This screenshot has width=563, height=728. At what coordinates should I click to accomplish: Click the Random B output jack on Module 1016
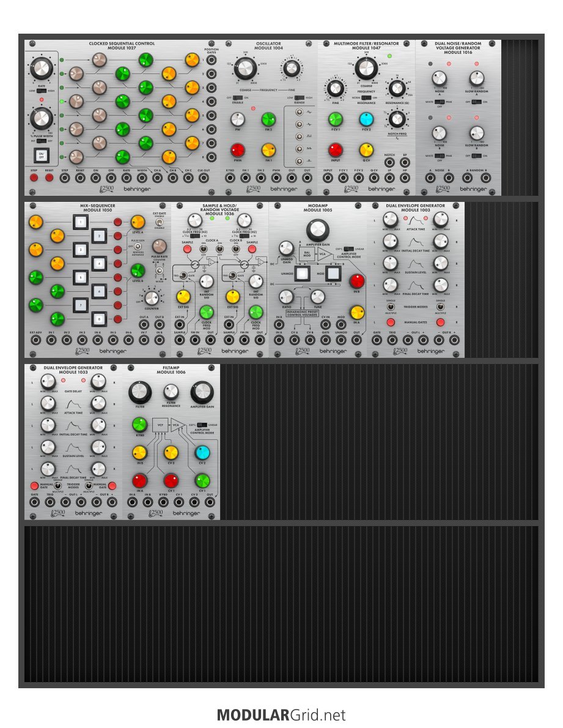click(485, 177)
